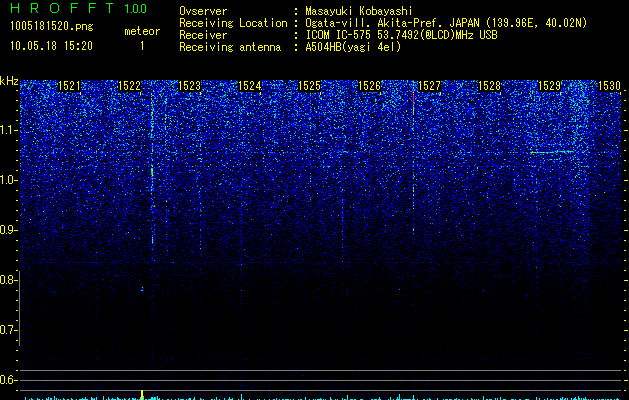The width and height of the screenshot is (629, 400).
Task: Click the 1.1 kHz axis label
Action: (x=8, y=130)
